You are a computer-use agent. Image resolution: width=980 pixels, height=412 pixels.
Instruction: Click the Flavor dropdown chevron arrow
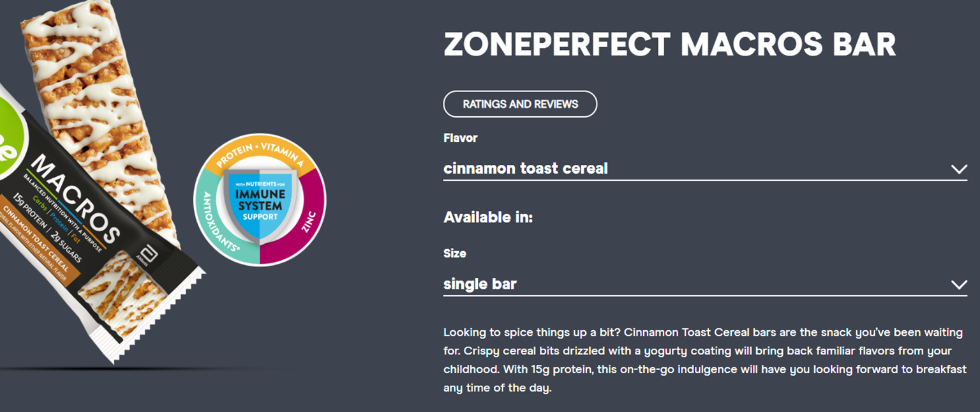[x=959, y=169]
